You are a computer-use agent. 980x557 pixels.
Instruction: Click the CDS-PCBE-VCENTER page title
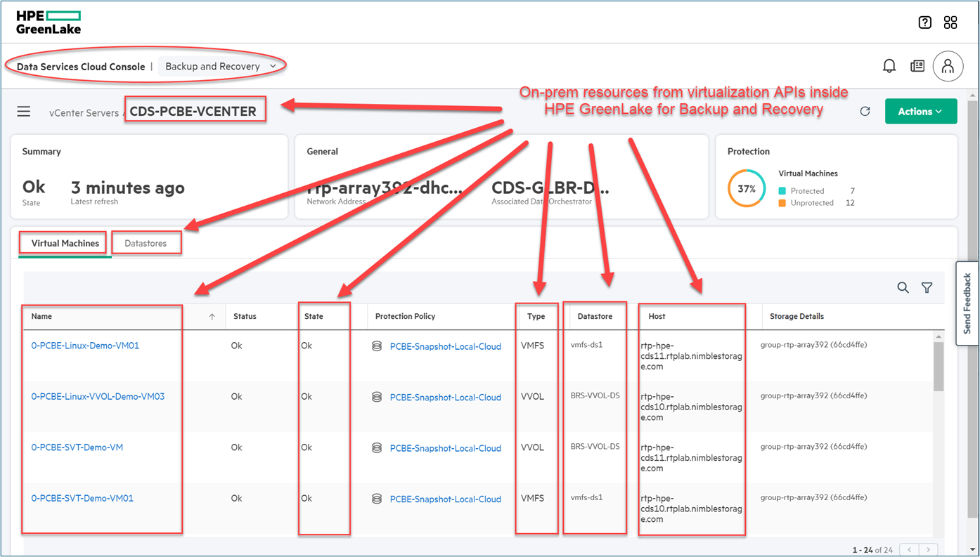click(x=193, y=111)
